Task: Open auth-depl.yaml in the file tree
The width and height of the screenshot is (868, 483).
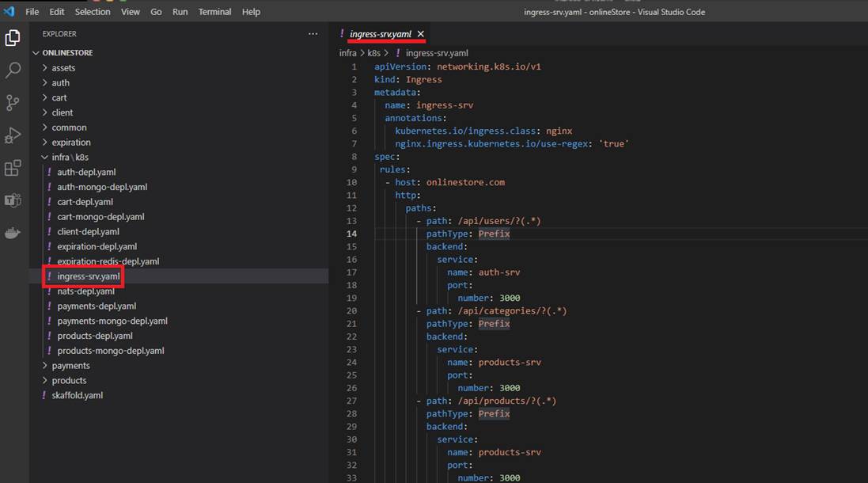Action: [x=86, y=173]
